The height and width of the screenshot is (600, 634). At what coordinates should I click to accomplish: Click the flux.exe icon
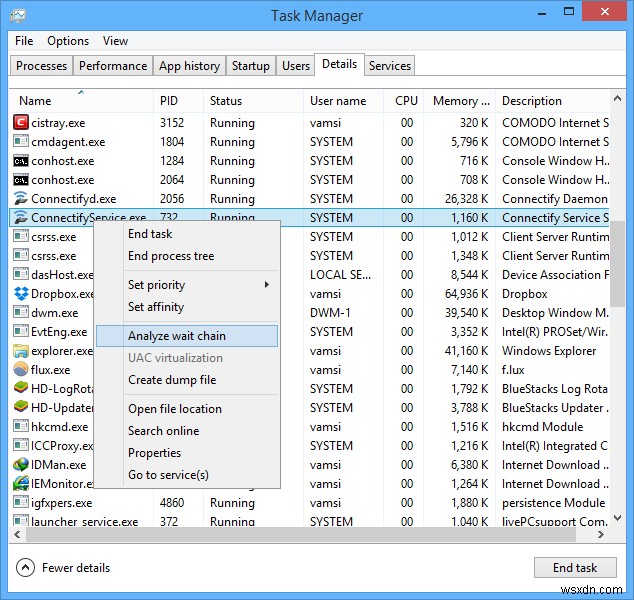coord(21,370)
